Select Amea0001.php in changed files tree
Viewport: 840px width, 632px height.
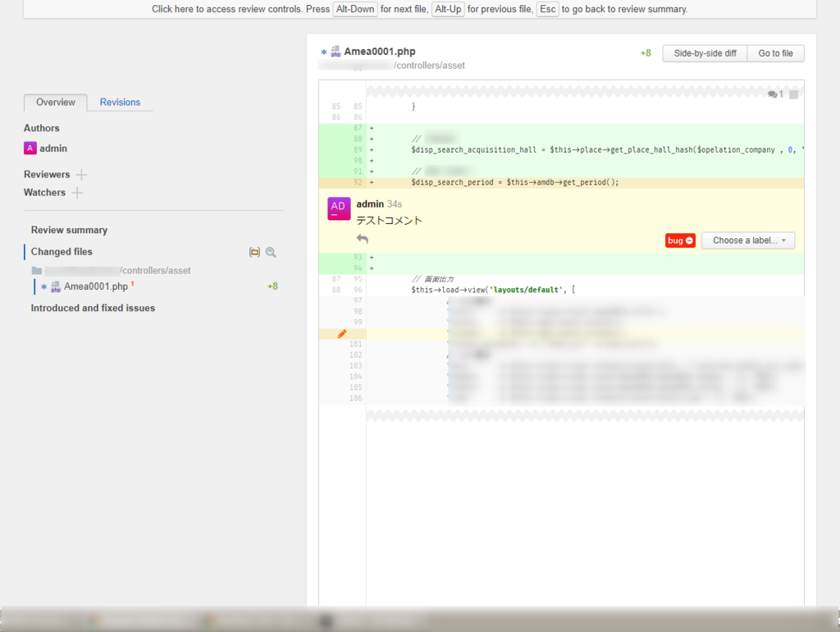(x=96, y=286)
